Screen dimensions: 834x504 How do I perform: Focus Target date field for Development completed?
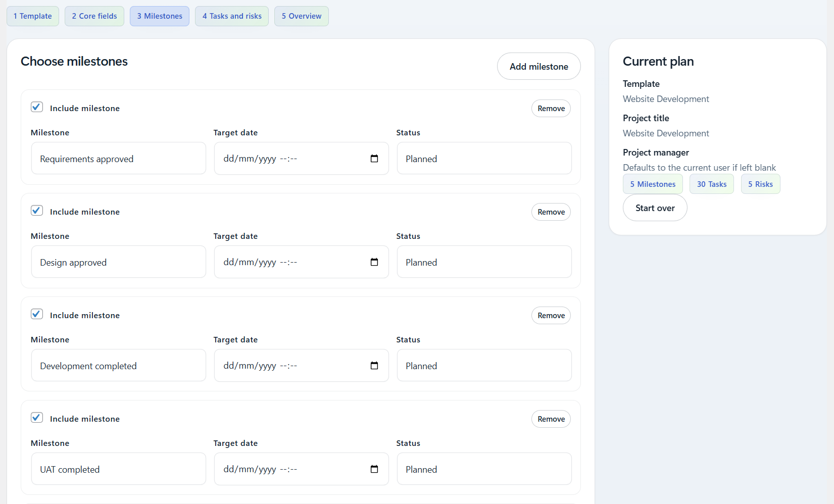click(302, 366)
